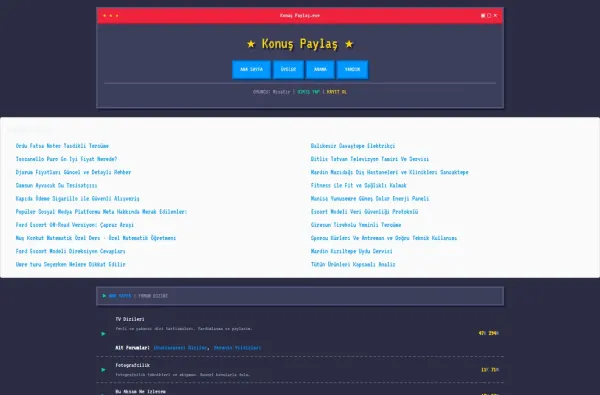Open Giresun Tirebolu Yeminli Tercüme link
This screenshot has height=395, width=600.
356,225
